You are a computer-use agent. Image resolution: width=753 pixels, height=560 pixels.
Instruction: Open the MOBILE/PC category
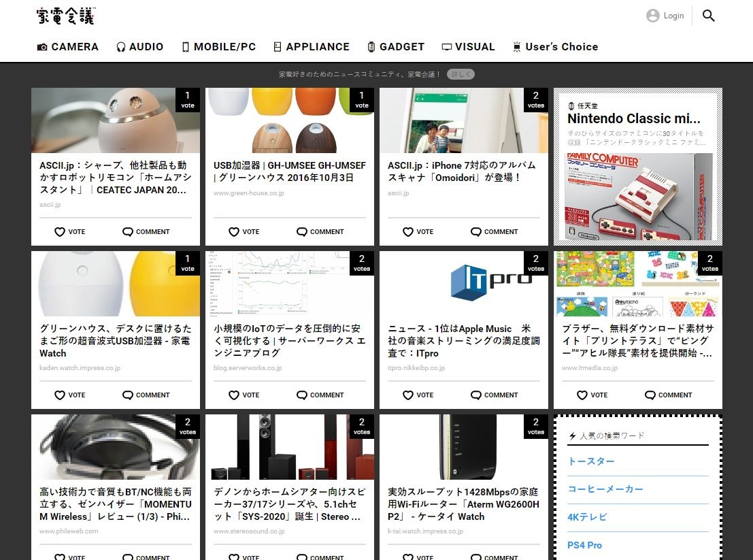pos(218,46)
